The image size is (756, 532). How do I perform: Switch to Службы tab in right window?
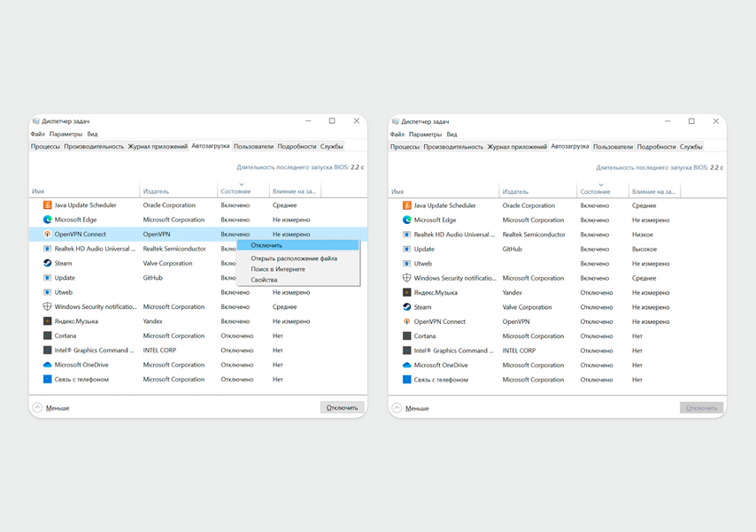click(690, 147)
